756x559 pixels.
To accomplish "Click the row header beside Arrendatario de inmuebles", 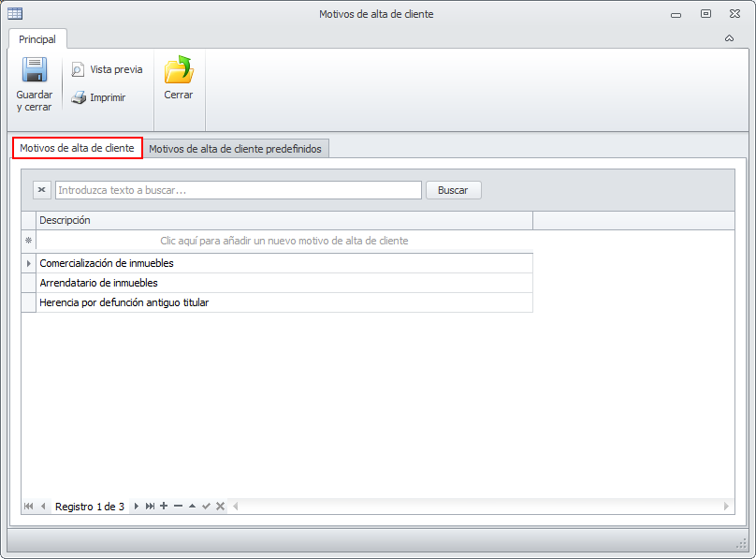I will 28,283.
